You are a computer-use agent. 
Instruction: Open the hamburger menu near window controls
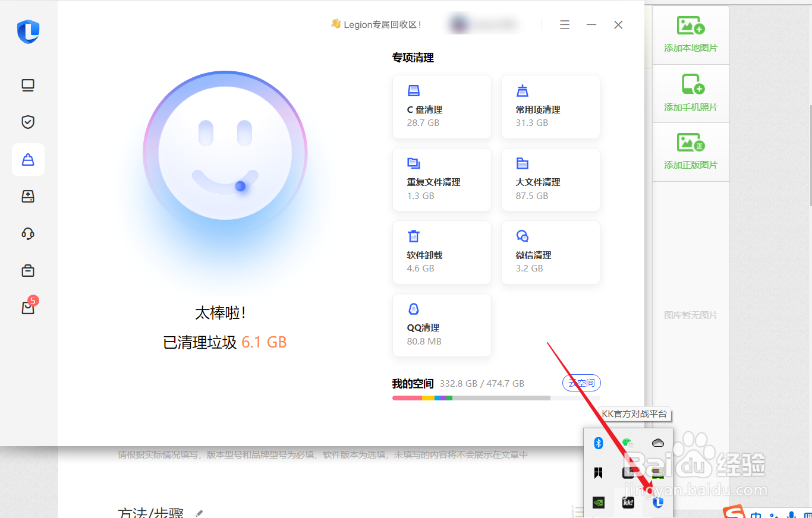point(564,24)
